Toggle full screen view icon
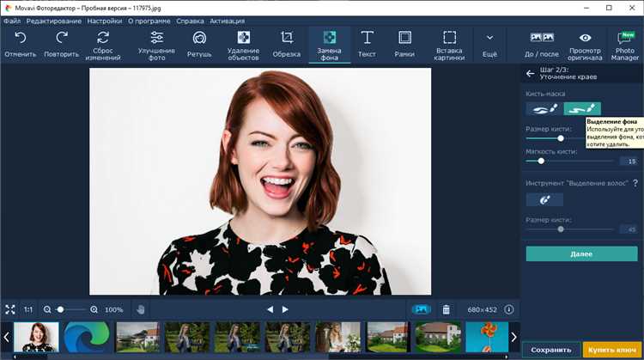The image size is (644, 360). (10, 309)
